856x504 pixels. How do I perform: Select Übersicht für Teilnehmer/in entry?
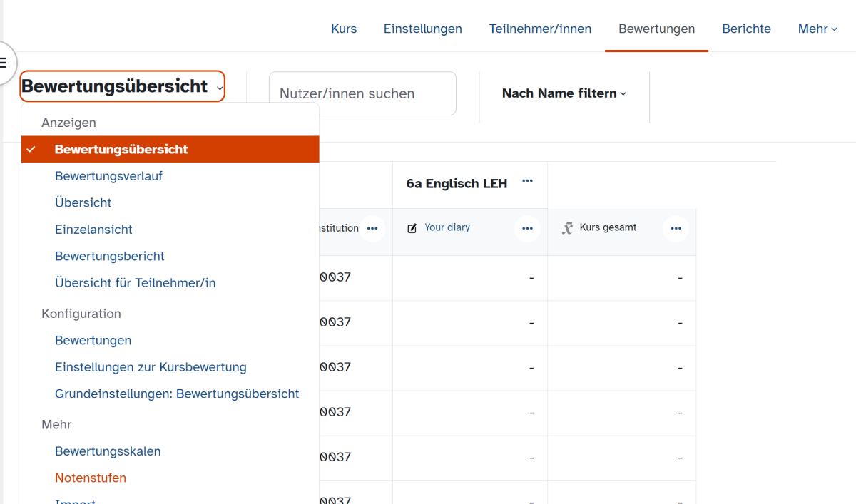(135, 283)
